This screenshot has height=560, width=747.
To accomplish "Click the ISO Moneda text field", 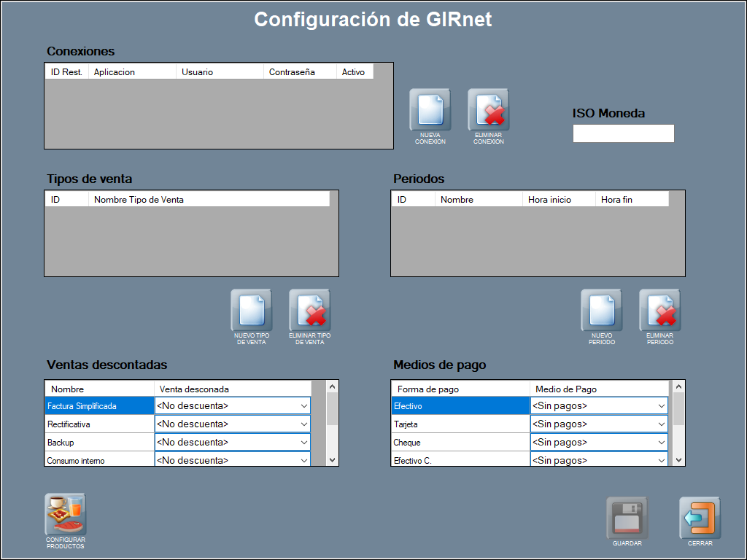I will tap(623, 134).
